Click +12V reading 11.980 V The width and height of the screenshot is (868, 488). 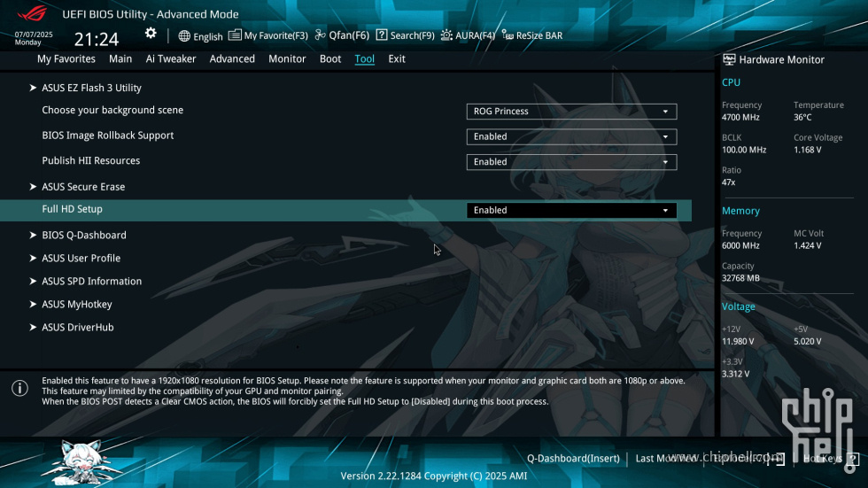(x=737, y=341)
